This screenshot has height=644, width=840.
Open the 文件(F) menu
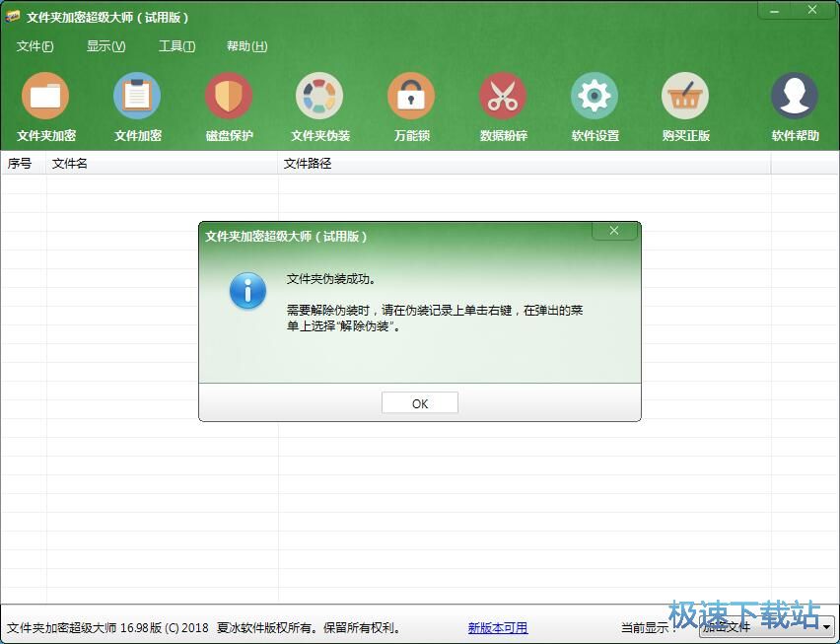tap(35, 46)
